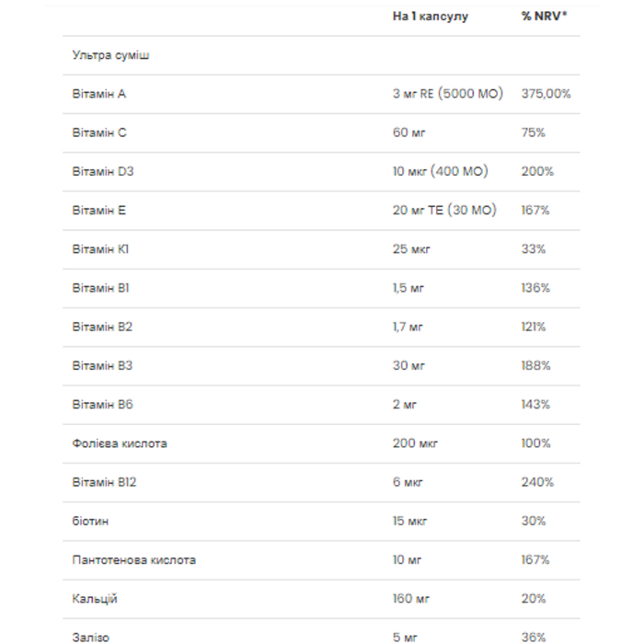Click the 'Вітамін E' label
Image resolution: width=644 pixels, height=644 pixels.
click(x=99, y=211)
